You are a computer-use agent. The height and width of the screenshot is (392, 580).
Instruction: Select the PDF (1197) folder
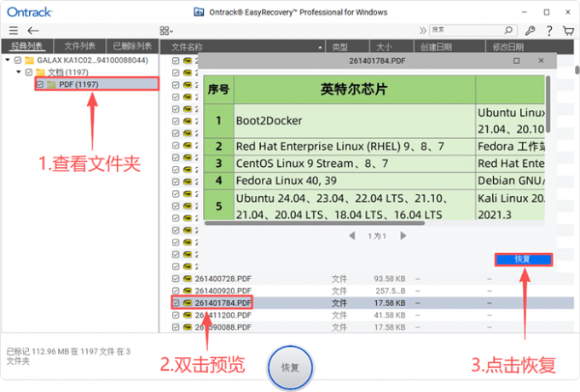pyautogui.click(x=97, y=84)
